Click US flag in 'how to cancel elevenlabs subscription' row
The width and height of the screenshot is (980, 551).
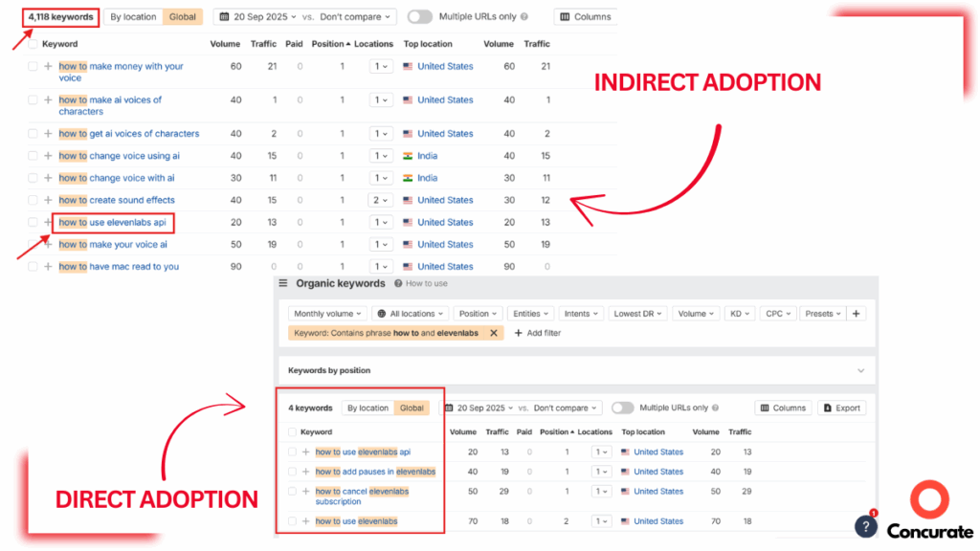[x=625, y=492]
